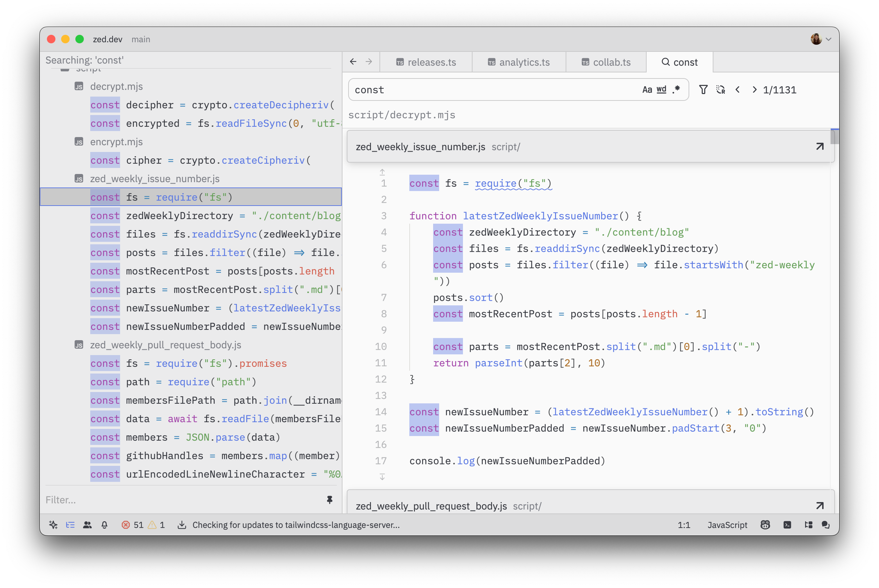This screenshot has height=588, width=879.
Task: Click 'Checking for updates to tailwindcss-language-server' status
Action: [x=296, y=525]
